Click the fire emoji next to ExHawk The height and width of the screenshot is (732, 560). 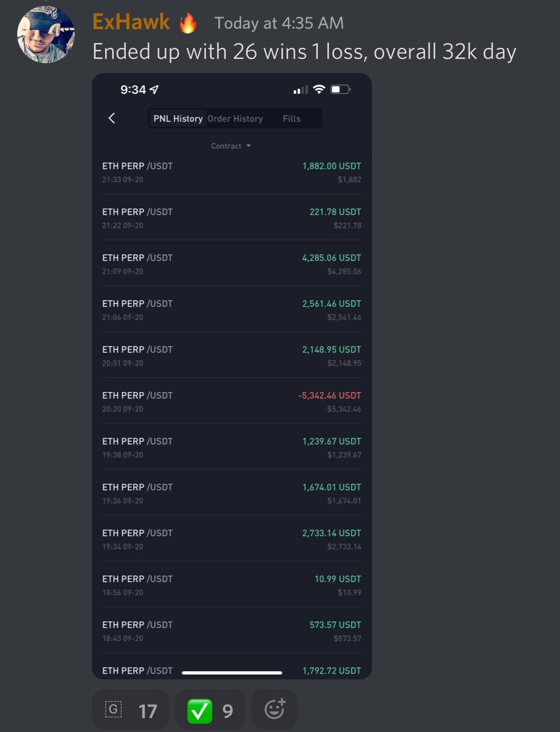coord(188,23)
